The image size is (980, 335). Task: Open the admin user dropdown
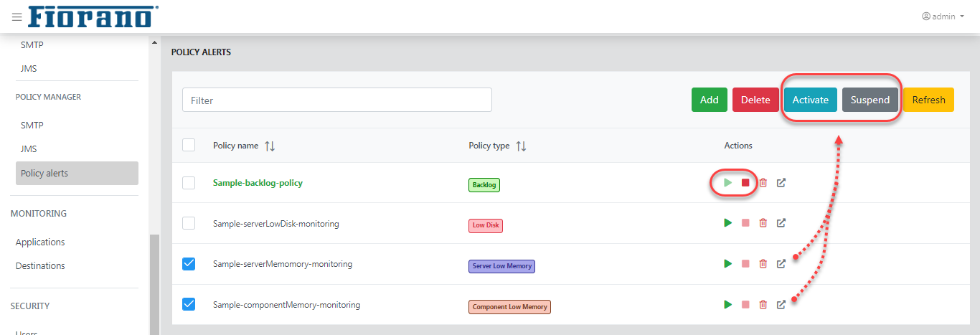943,16
